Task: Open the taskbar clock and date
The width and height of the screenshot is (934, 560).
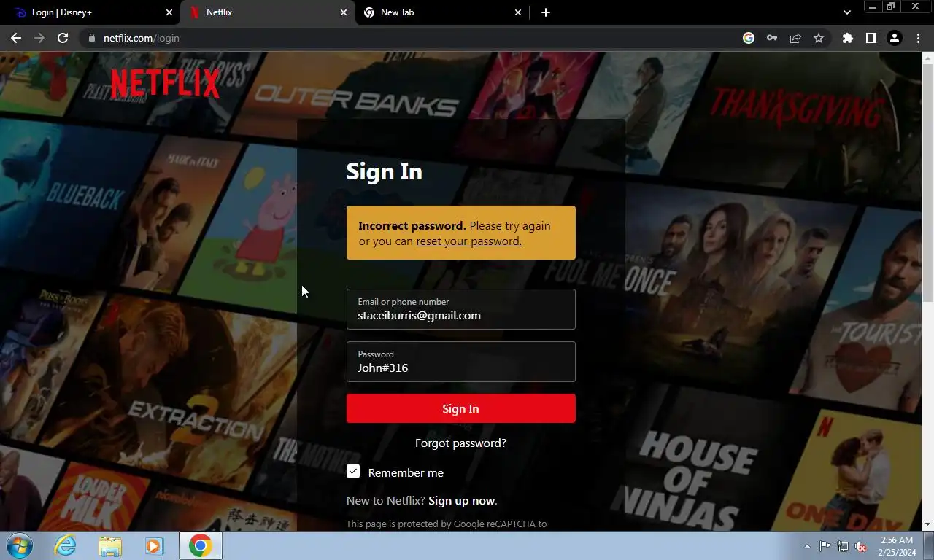Action: click(896, 546)
